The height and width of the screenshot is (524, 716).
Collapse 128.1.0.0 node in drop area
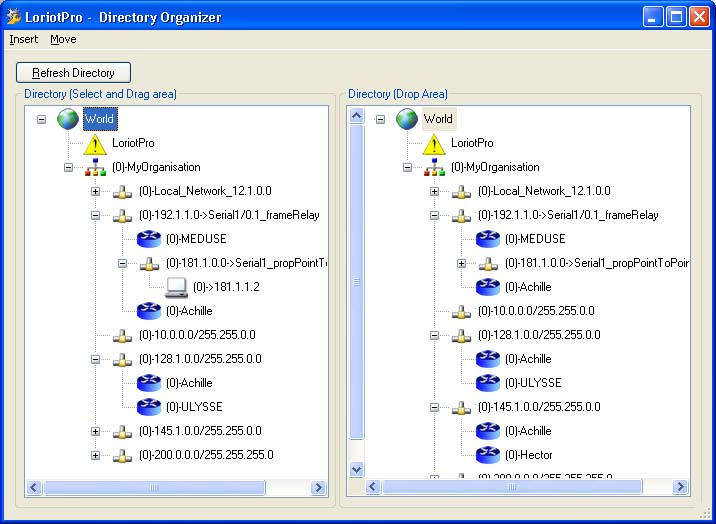coord(434,335)
